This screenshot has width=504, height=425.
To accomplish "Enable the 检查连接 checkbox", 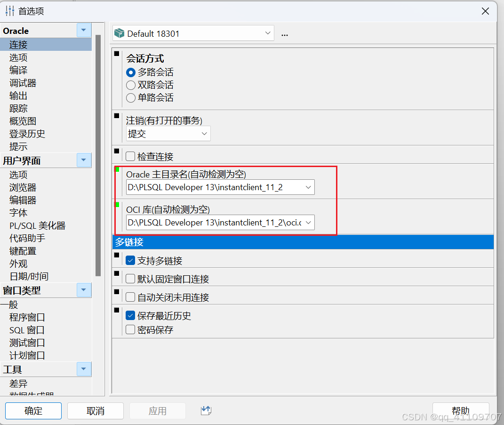I will (130, 156).
